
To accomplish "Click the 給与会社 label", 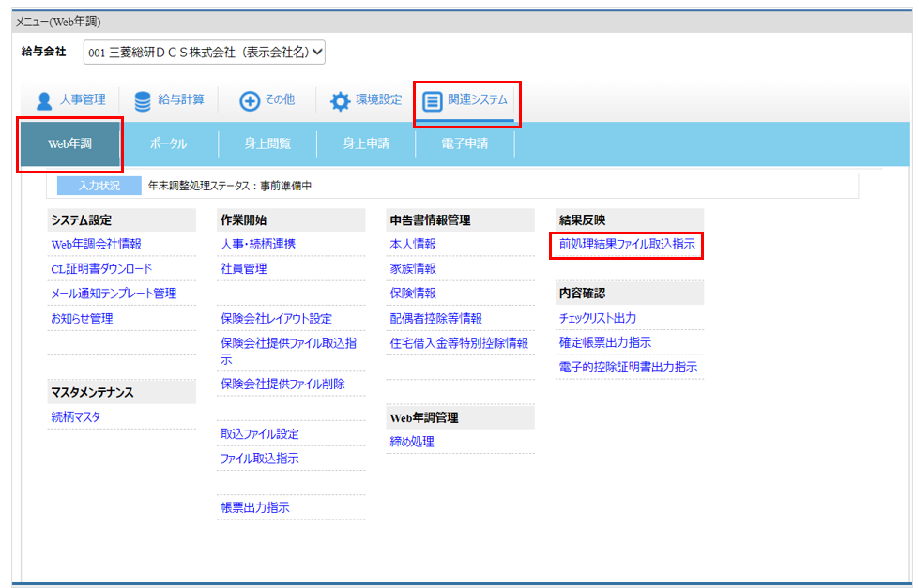I will (44, 52).
